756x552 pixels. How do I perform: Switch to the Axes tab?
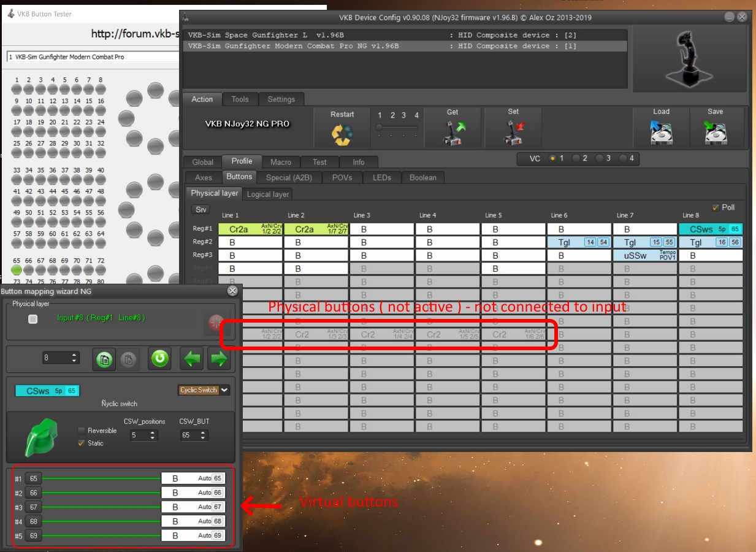click(204, 178)
